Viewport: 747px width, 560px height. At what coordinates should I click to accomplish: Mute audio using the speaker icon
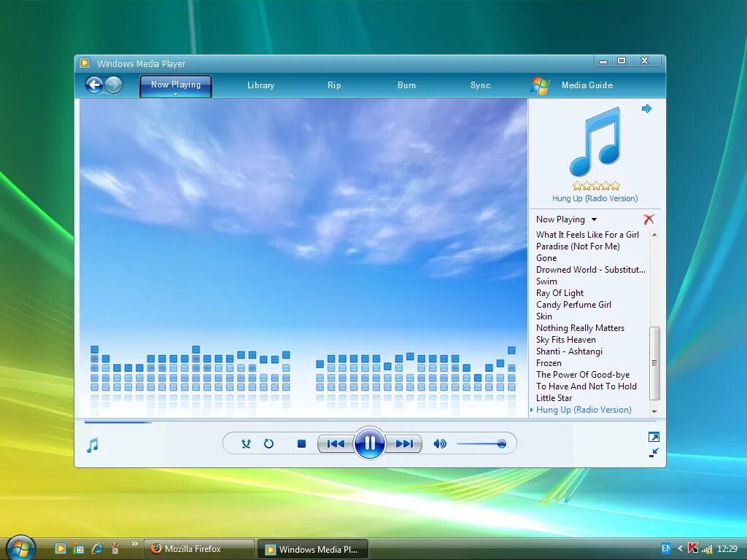tap(440, 444)
